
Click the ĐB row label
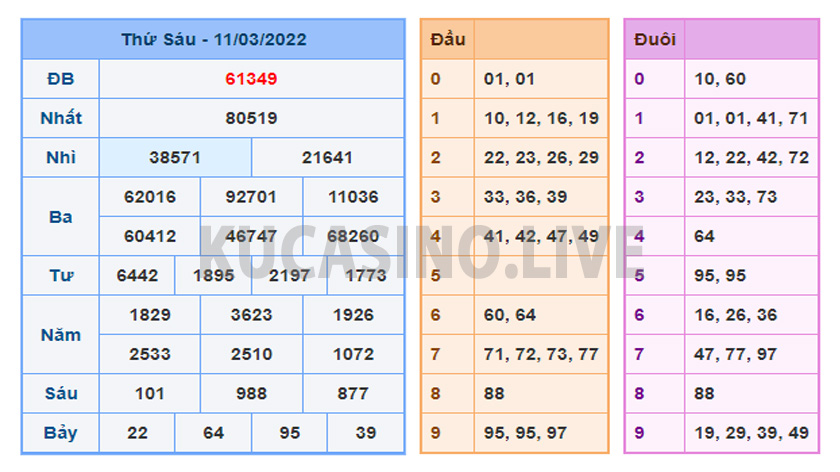61,79
